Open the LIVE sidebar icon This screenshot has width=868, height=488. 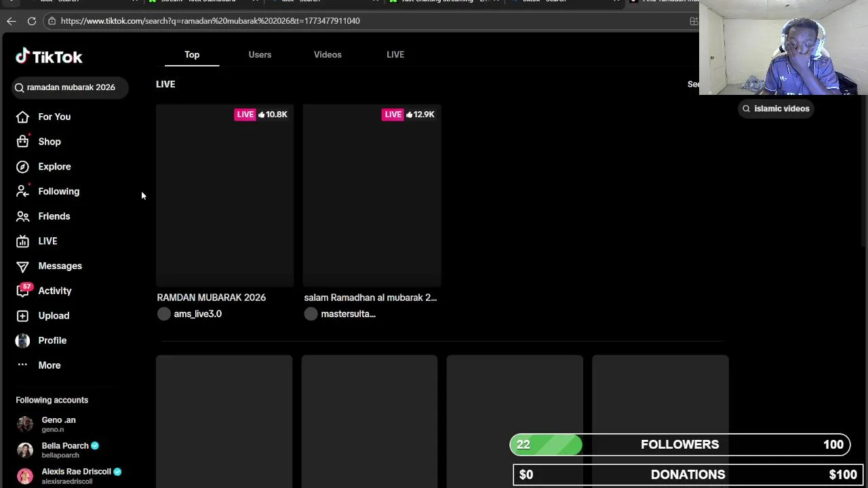pos(22,241)
